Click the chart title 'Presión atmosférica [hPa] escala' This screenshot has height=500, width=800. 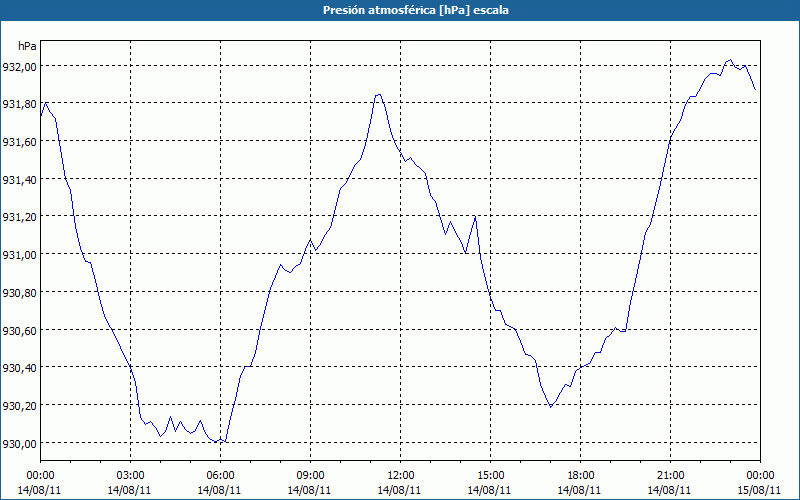coord(415,10)
